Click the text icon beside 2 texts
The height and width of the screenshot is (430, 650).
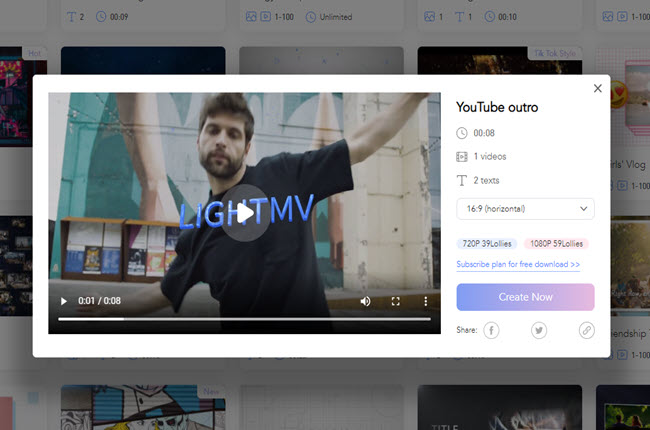[462, 181]
